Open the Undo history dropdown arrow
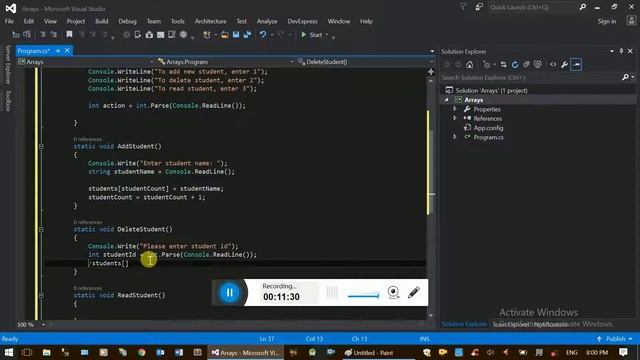The width and height of the screenshot is (640, 360). click(x=272, y=35)
